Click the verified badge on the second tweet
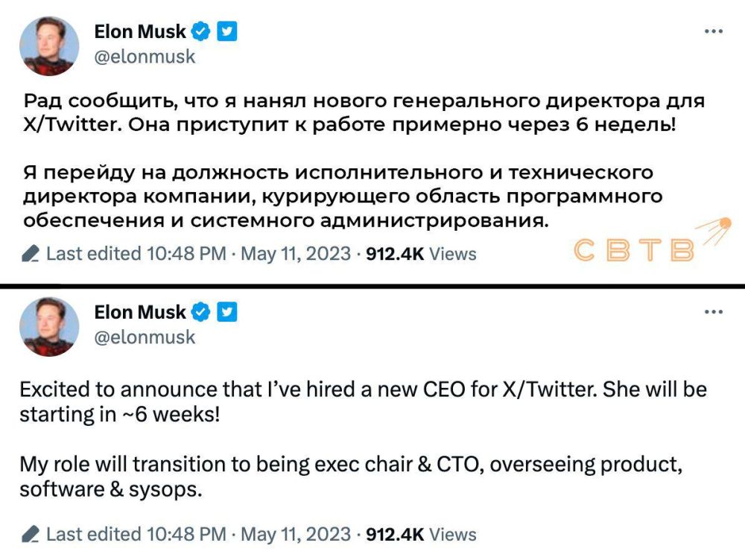Image resolution: width=745 pixels, height=560 pixels. pos(200,312)
